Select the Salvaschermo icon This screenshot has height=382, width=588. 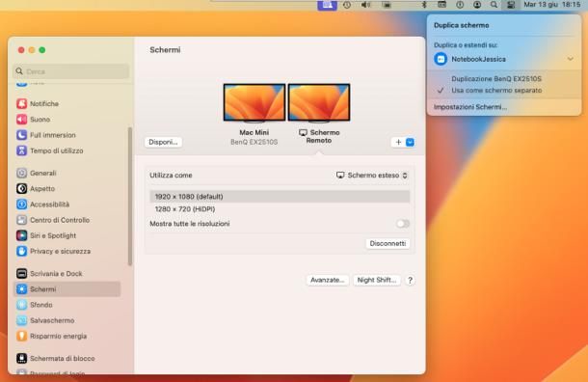pyautogui.click(x=22, y=320)
